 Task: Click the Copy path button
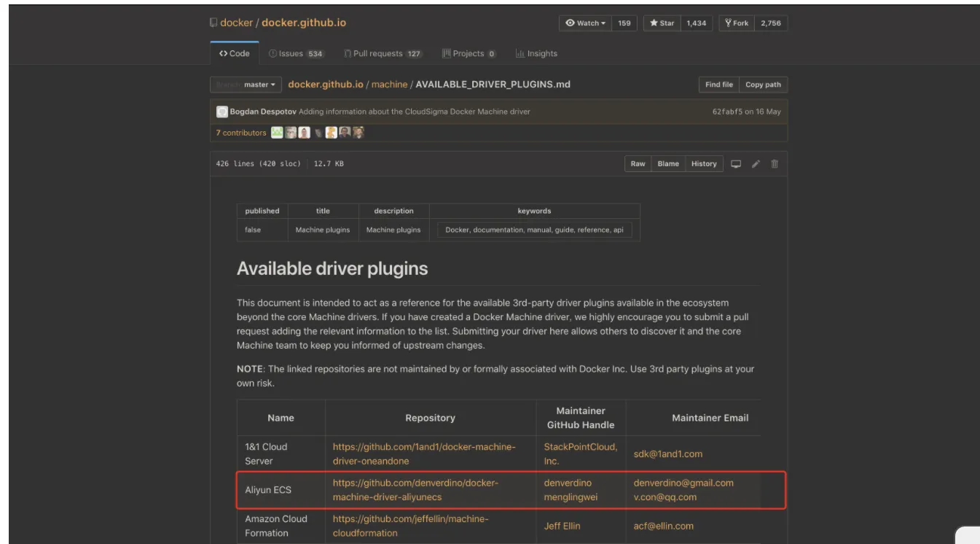[763, 85]
